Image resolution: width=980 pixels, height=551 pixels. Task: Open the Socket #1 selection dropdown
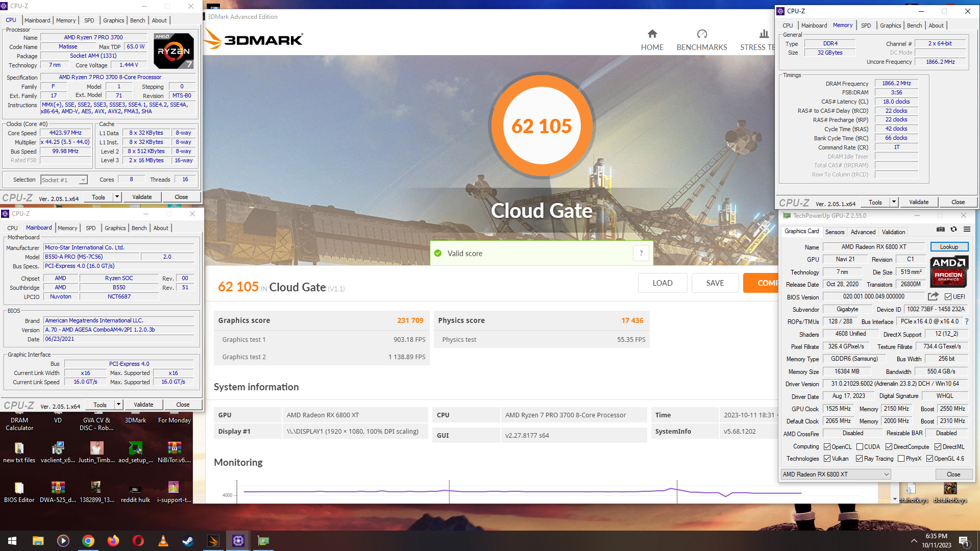[64, 180]
